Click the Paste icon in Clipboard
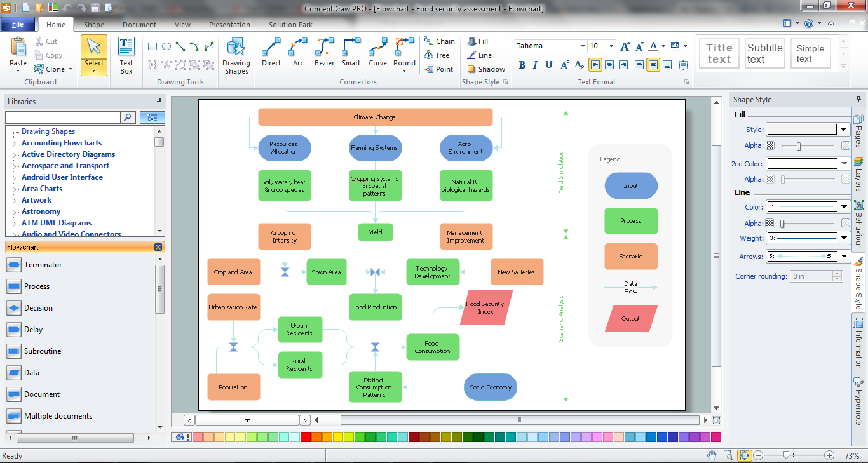868x463 pixels. [x=18, y=53]
